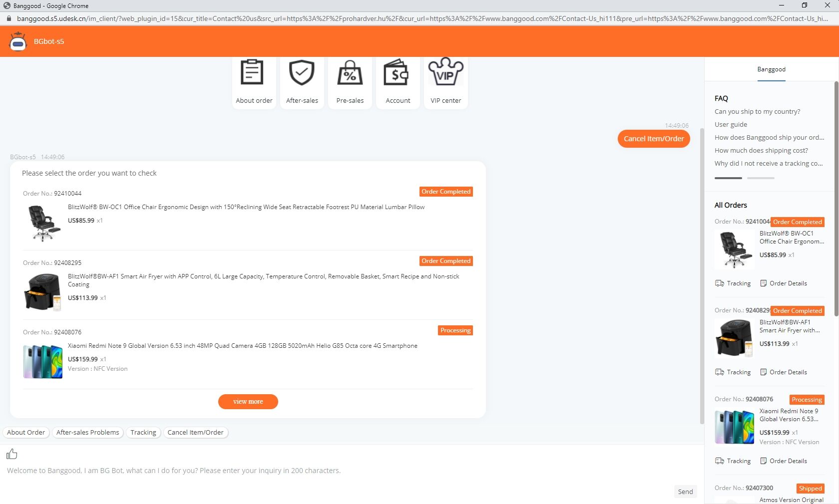Click the Chrome globe icon in title bar

pos(7,5)
